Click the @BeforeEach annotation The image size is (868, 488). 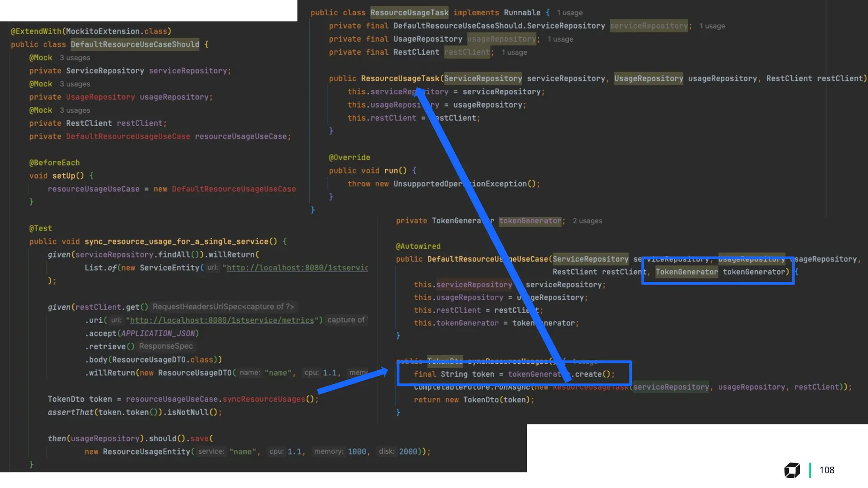click(54, 163)
